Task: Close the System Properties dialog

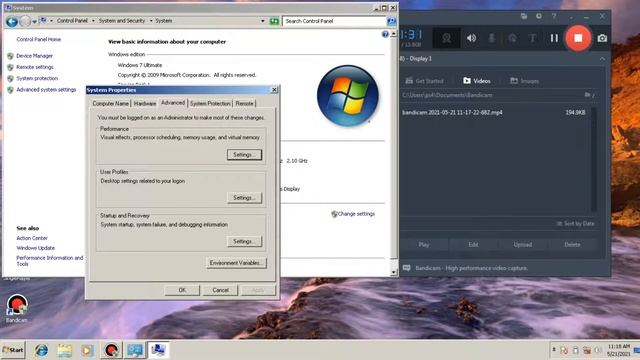Action: pos(274,90)
